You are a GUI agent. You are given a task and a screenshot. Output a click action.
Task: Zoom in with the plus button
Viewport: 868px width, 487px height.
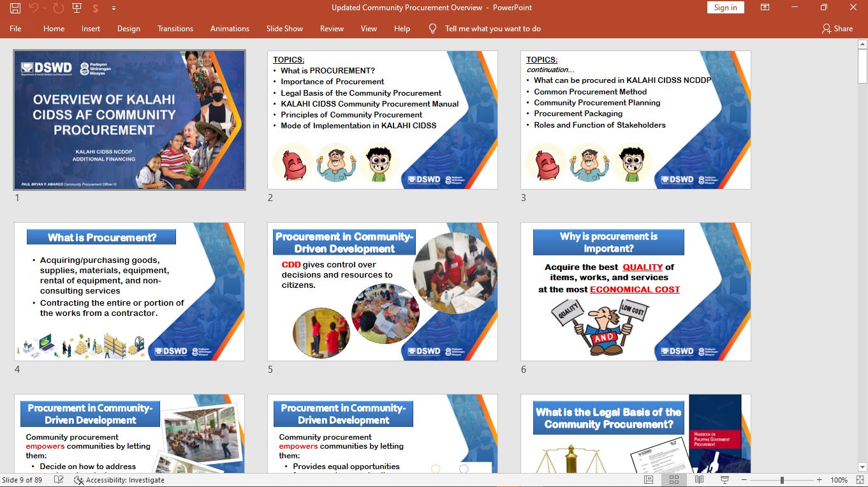point(820,480)
